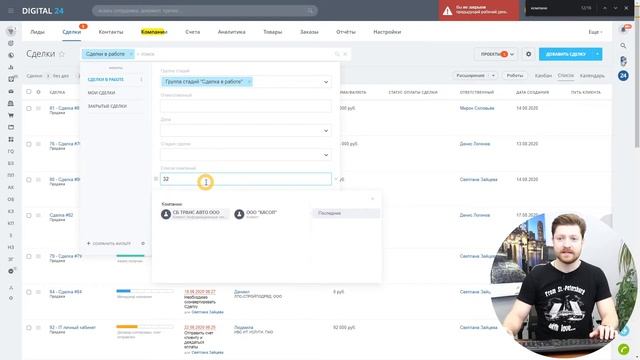This screenshot has width=640, height=360.
Task: Tick checkbox for deal 81
Action: click(29, 109)
